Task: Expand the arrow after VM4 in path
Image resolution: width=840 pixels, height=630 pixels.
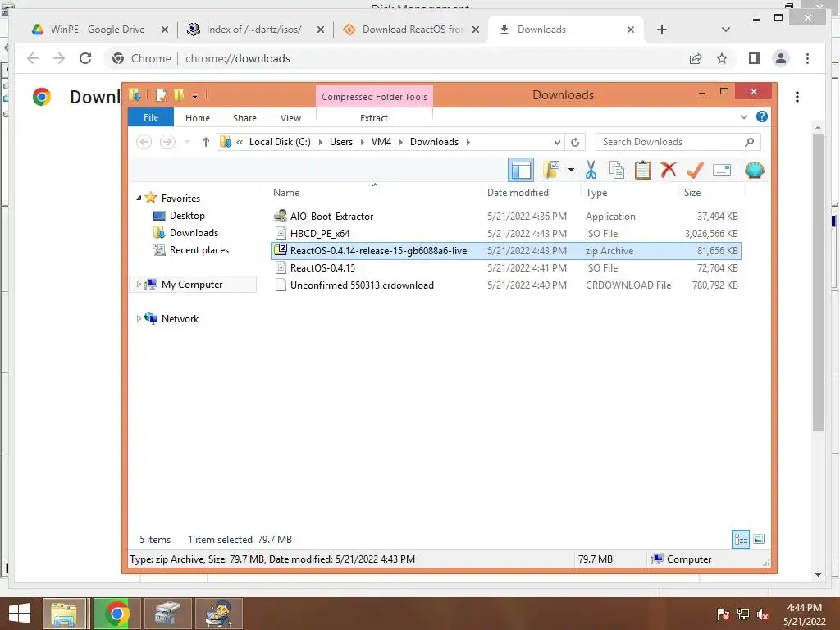Action: (400, 142)
